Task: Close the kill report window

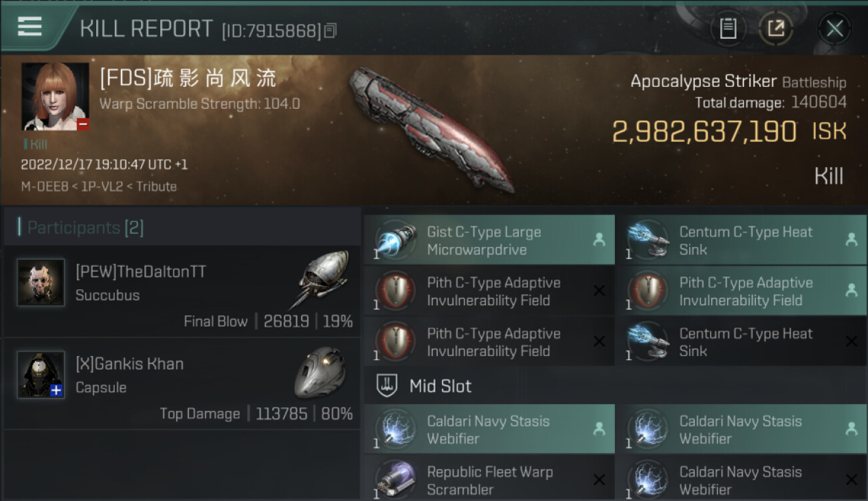Action: 834,29
